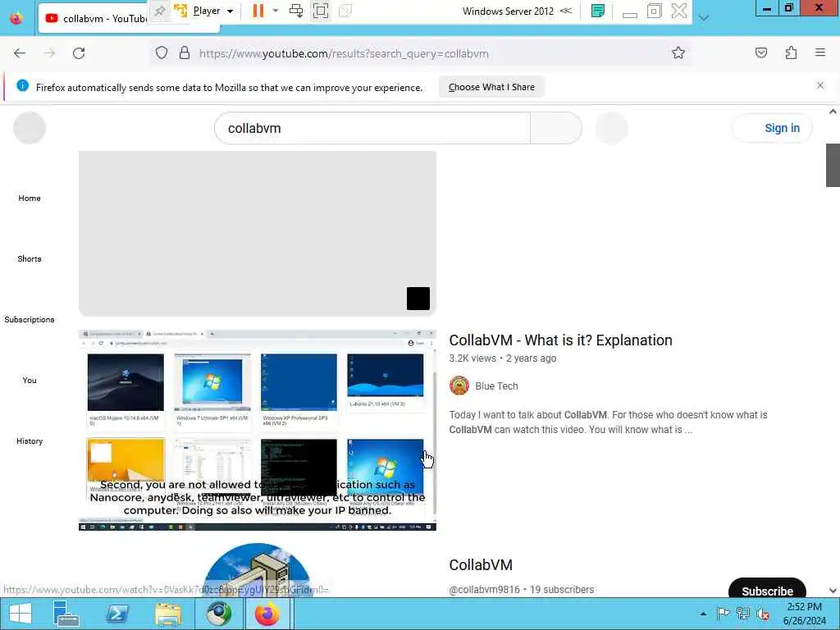This screenshot has height=630, width=840.
Task: Click the CollabVM channel avatar image
Action: coord(257,570)
